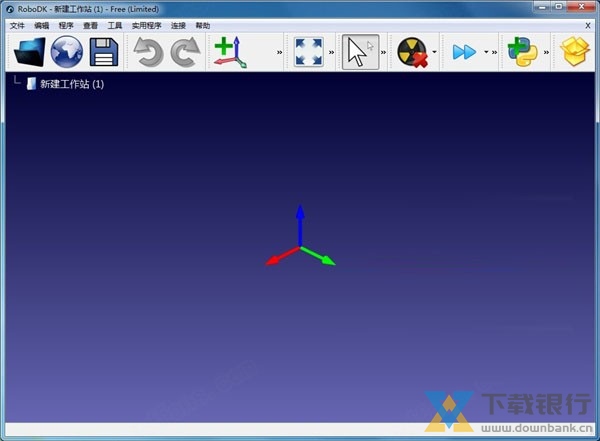Save the station with floppy disk icon
The height and width of the screenshot is (441, 600).
[x=103, y=51]
